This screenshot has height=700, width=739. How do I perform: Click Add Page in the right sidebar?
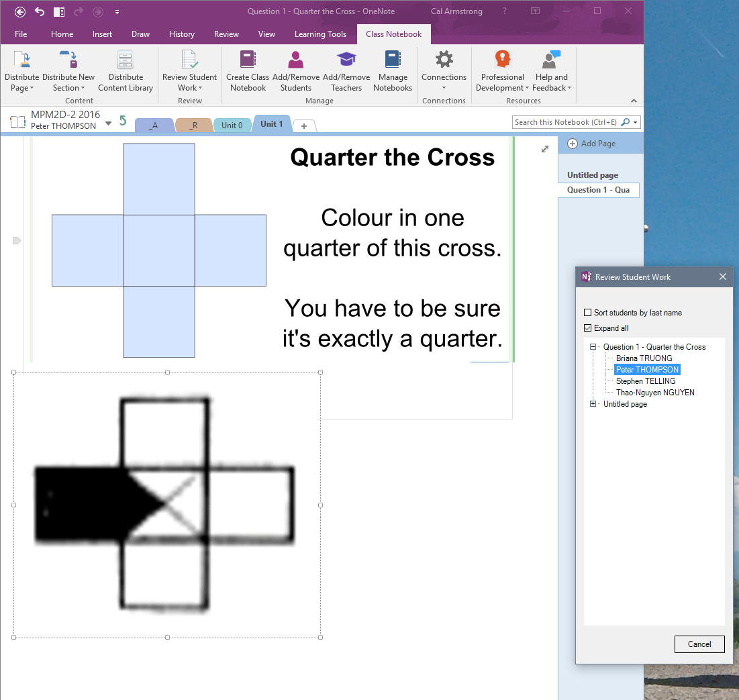pyautogui.click(x=597, y=143)
